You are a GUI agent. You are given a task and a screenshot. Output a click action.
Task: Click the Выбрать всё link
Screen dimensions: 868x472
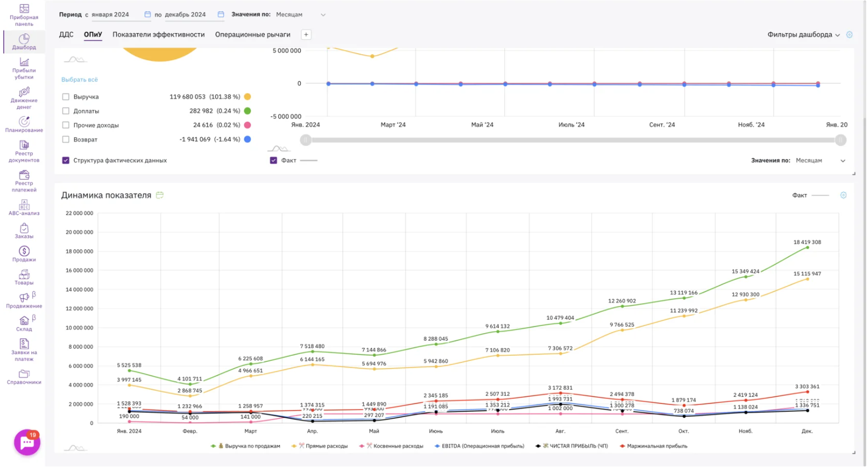[x=79, y=80]
